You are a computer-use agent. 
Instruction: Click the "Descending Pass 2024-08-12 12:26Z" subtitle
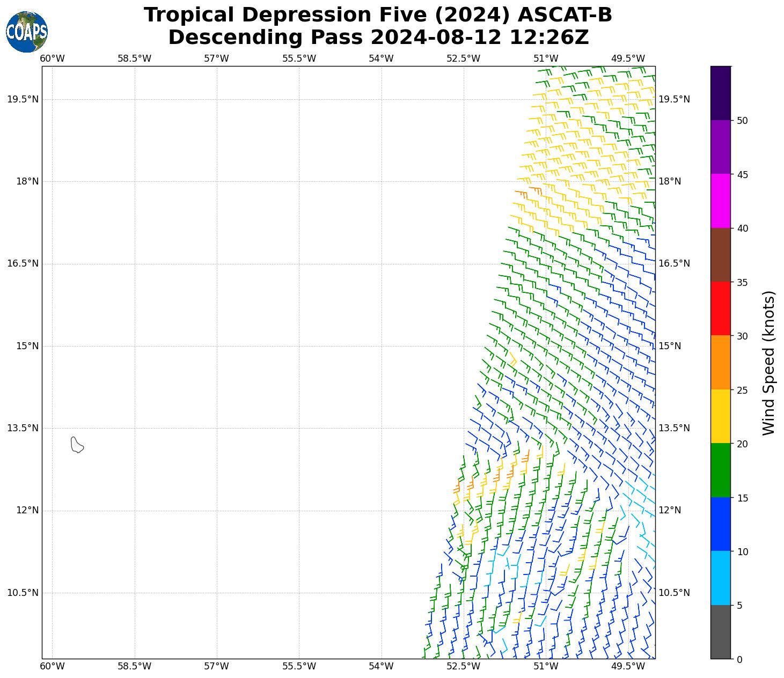pyautogui.click(x=378, y=38)
